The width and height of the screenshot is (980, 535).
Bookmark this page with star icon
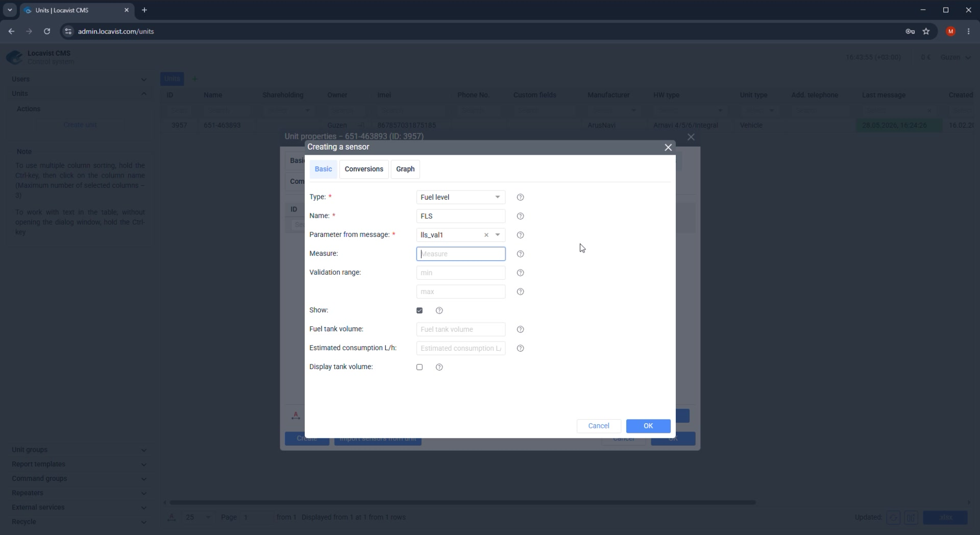[x=926, y=31]
